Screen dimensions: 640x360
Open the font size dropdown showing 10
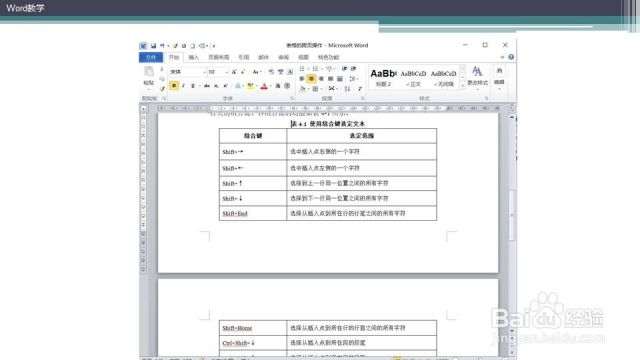[x=227, y=72]
